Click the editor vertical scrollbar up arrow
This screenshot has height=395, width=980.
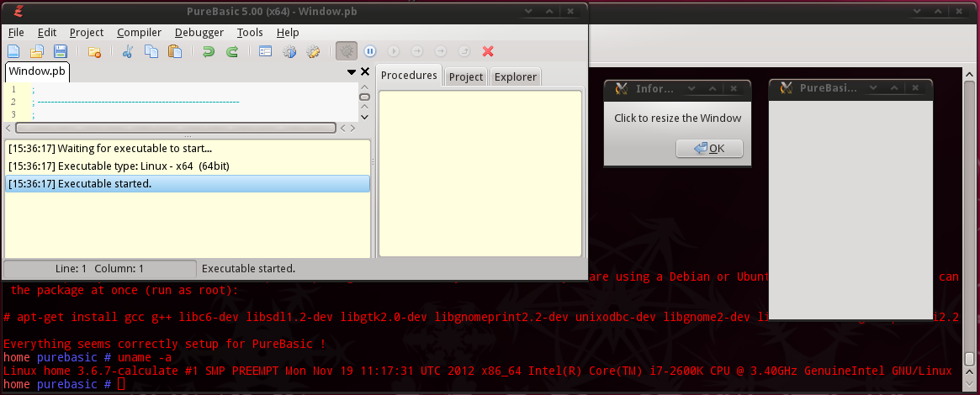[365, 87]
